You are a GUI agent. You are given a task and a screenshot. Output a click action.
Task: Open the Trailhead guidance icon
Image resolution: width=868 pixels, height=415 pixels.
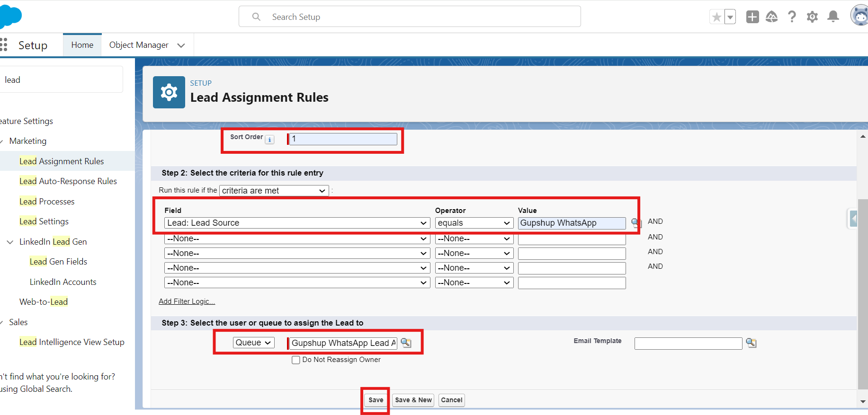pos(772,17)
